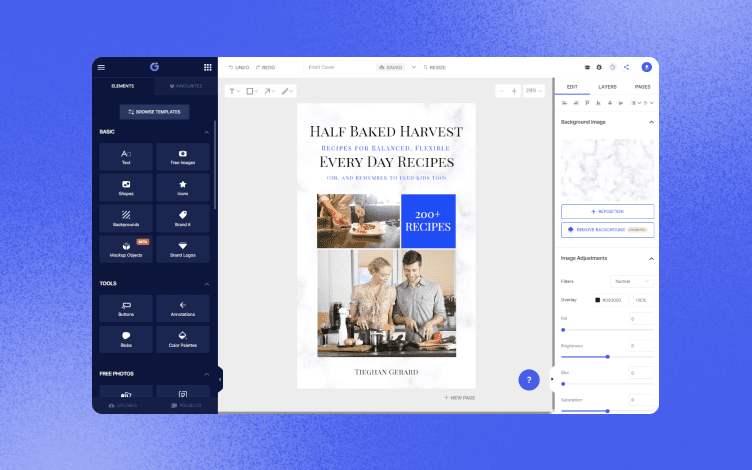The height and width of the screenshot is (470, 752).
Task: Zoom out with the minus button
Action: pos(502,91)
